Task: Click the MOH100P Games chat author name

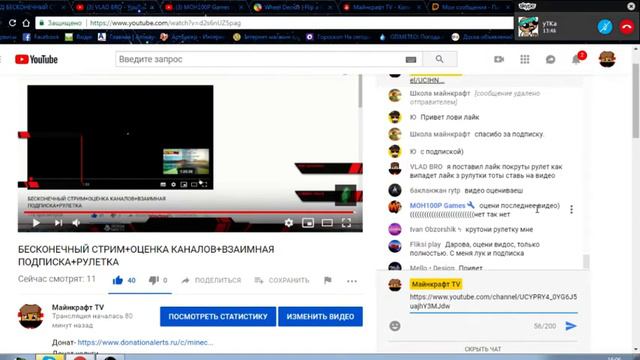Action: tap(437, 205)
